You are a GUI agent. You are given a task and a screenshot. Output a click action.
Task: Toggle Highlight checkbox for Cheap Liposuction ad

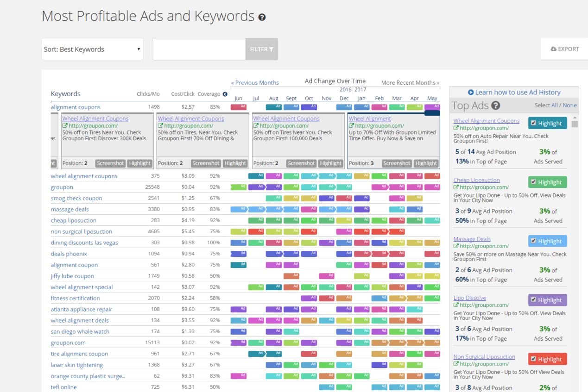point(534,182)
